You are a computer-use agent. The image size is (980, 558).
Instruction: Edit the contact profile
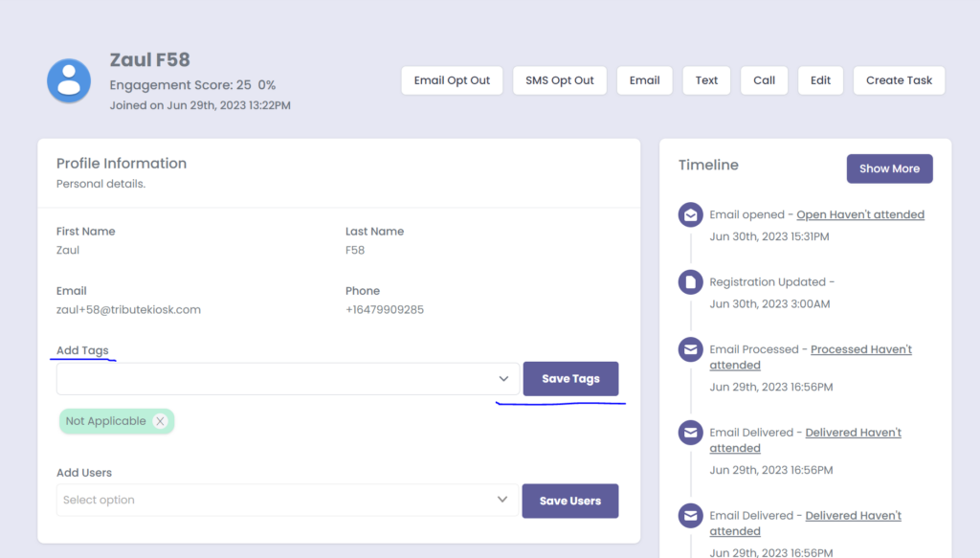click(820, 80)
